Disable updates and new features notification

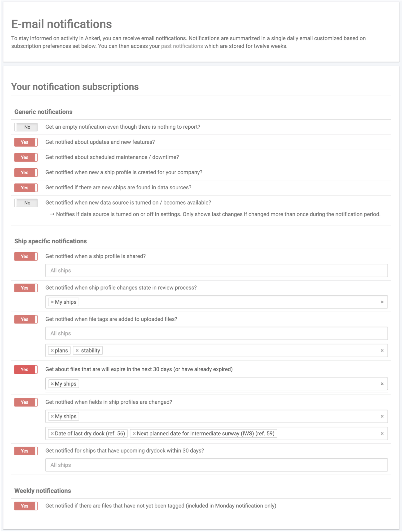[x=26, y=142]
